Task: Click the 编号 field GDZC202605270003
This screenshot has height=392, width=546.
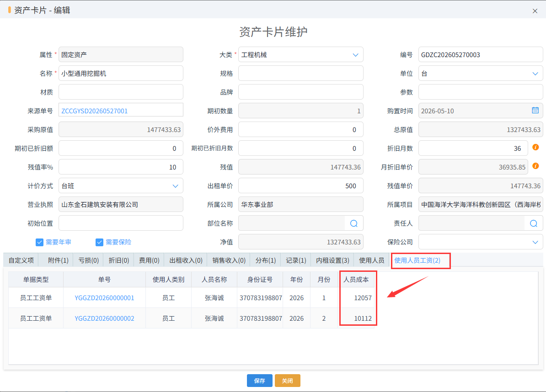Action: tap(481, 55)
